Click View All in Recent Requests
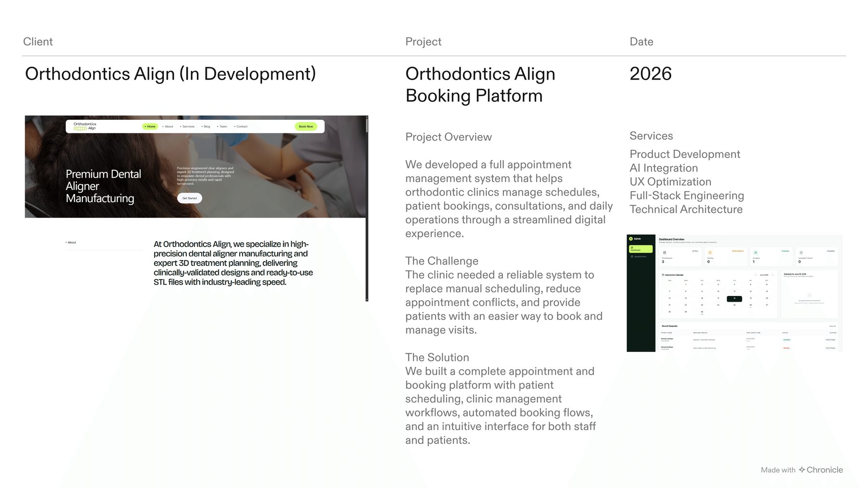Image resolution: width=868 pixels, height=488 pixels. pyautogui.click(x=832, y=326)
